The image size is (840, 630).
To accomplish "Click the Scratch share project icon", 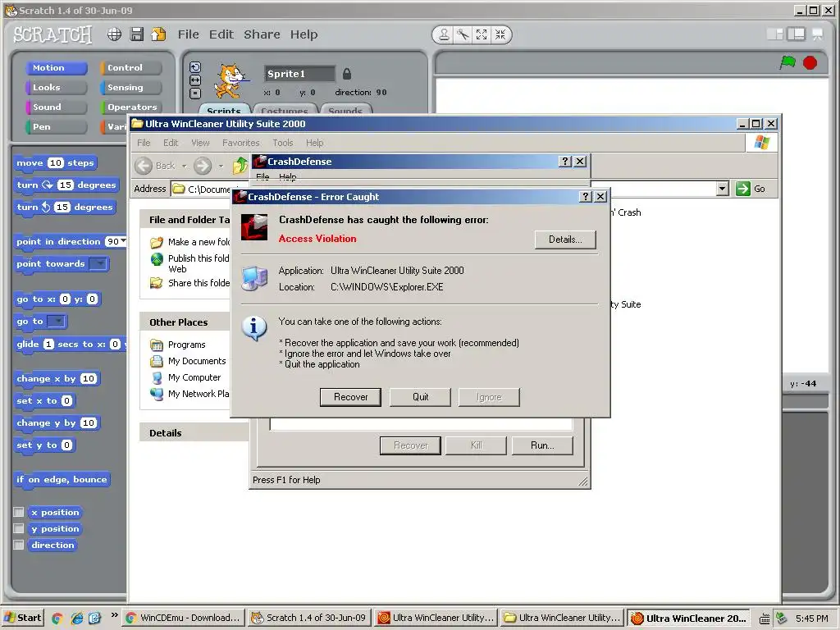I will 158,34.
